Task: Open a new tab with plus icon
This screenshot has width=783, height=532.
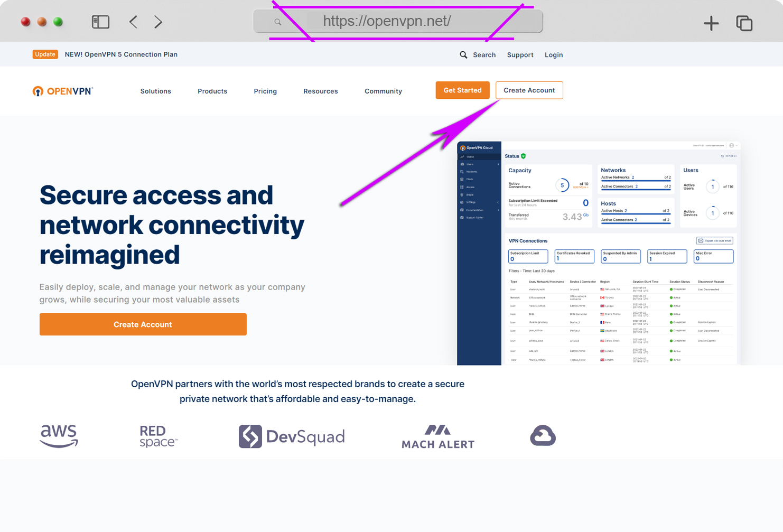Action: [711, 23]
